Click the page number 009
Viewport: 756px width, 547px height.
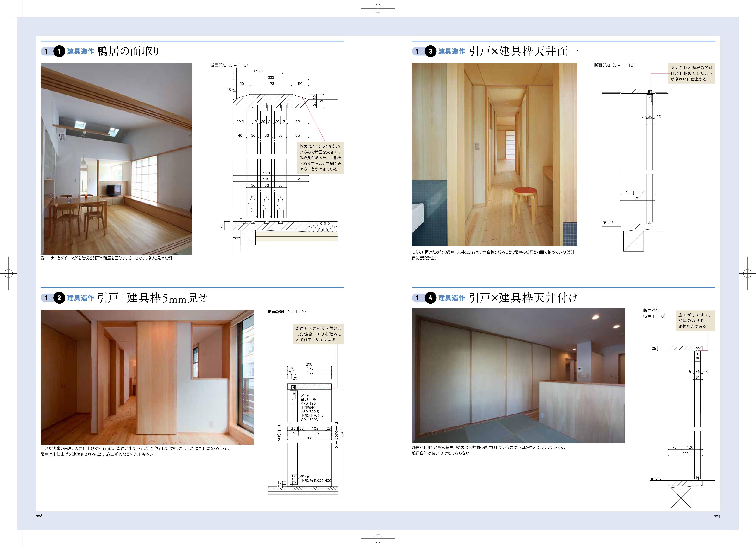717,516
